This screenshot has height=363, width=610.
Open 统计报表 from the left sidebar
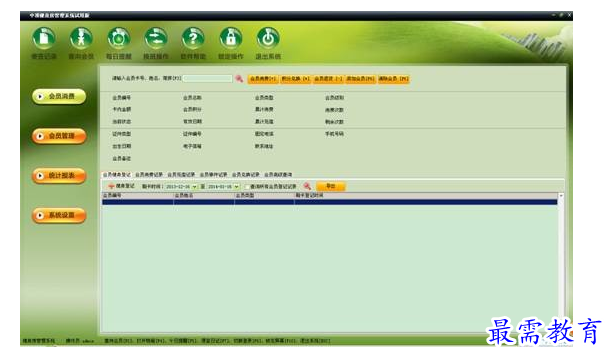coord(59,175)
